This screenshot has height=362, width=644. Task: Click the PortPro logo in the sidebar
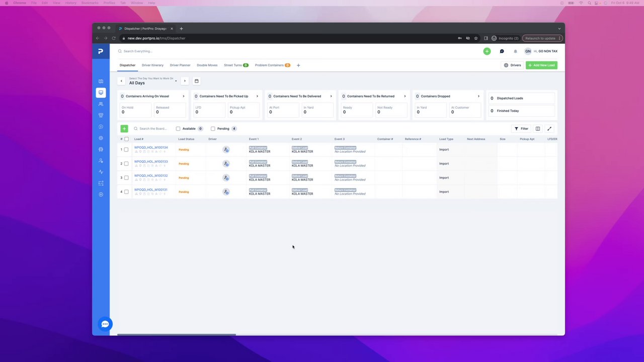coord(101,51)
